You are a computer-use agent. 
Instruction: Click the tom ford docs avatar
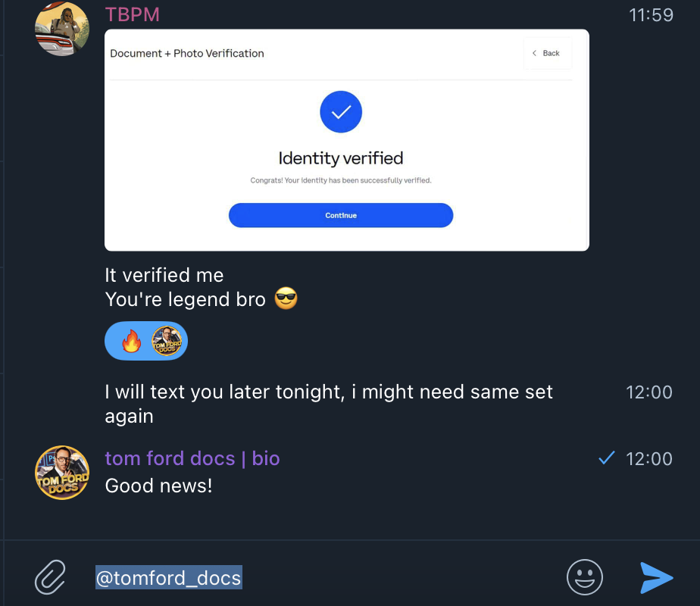pos(61,472)
